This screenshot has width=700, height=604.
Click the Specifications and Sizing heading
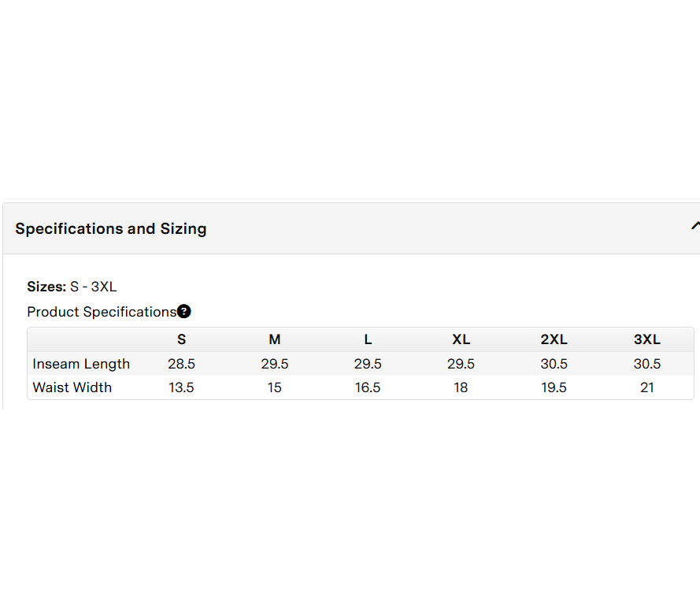111,229
